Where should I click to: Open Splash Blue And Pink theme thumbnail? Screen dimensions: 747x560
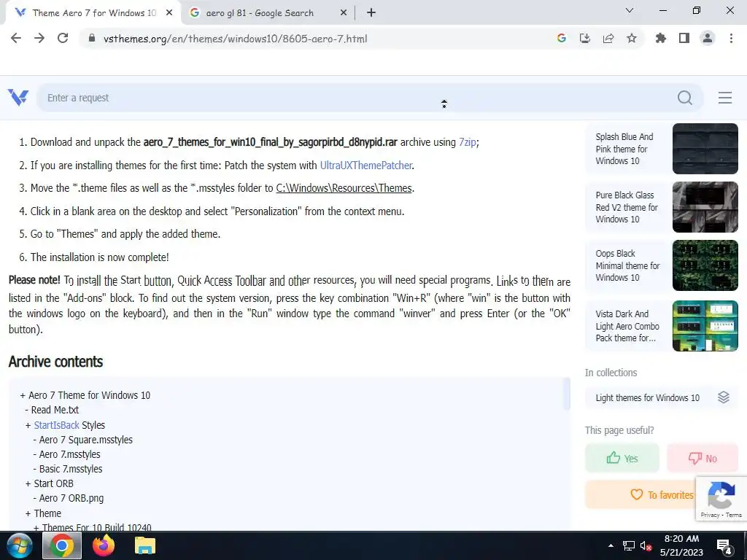point(705,149)
